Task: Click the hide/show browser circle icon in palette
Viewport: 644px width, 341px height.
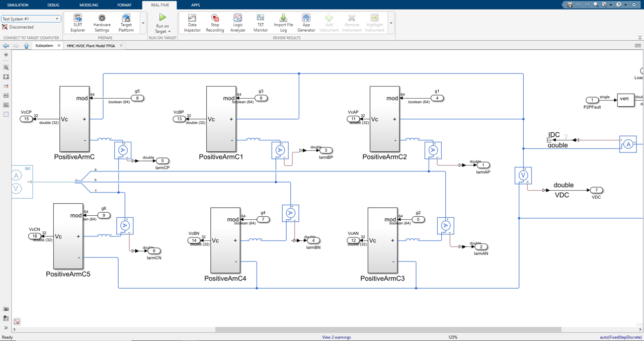Action: [6, 55]
